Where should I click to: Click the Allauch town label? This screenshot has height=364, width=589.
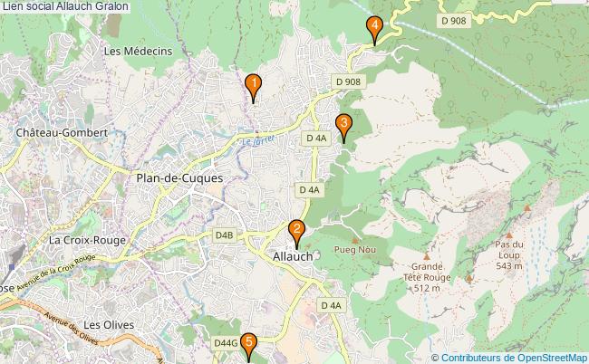293,256
